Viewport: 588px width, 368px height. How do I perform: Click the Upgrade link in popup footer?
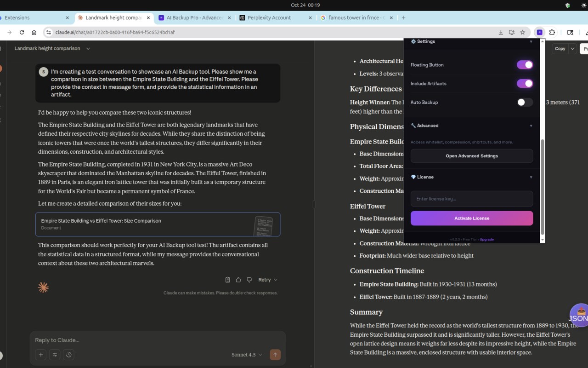coord(486,240)
